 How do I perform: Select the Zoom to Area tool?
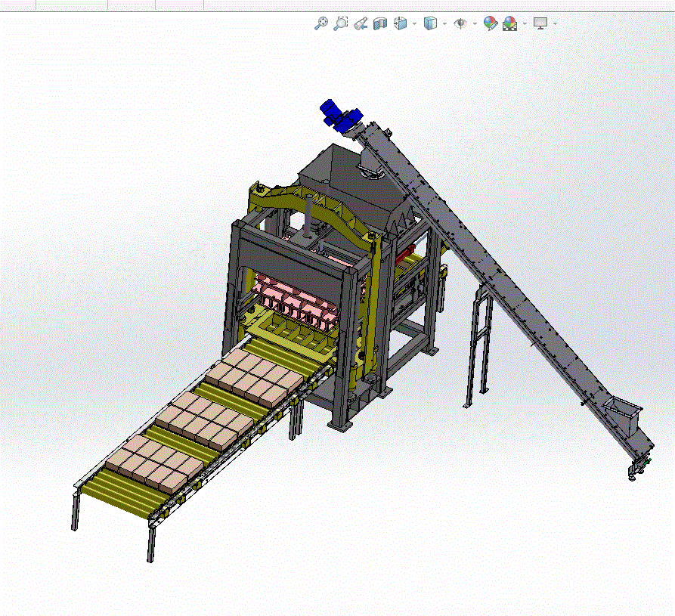point(340,23)
